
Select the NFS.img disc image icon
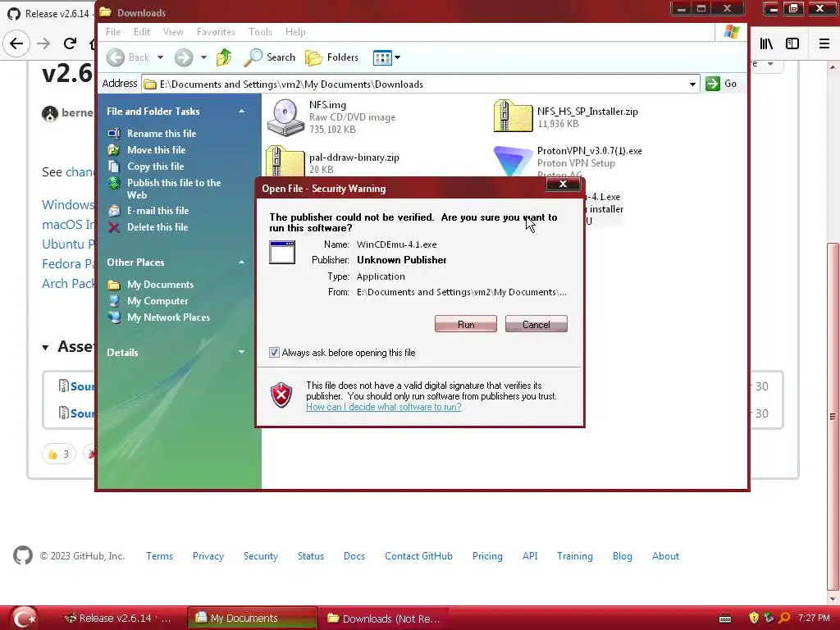(x=285, y=117)
